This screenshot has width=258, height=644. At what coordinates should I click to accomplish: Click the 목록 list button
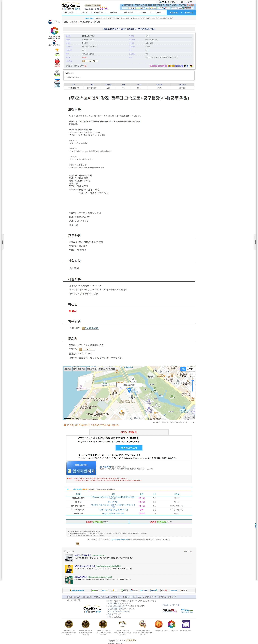(x=78, y=544)
